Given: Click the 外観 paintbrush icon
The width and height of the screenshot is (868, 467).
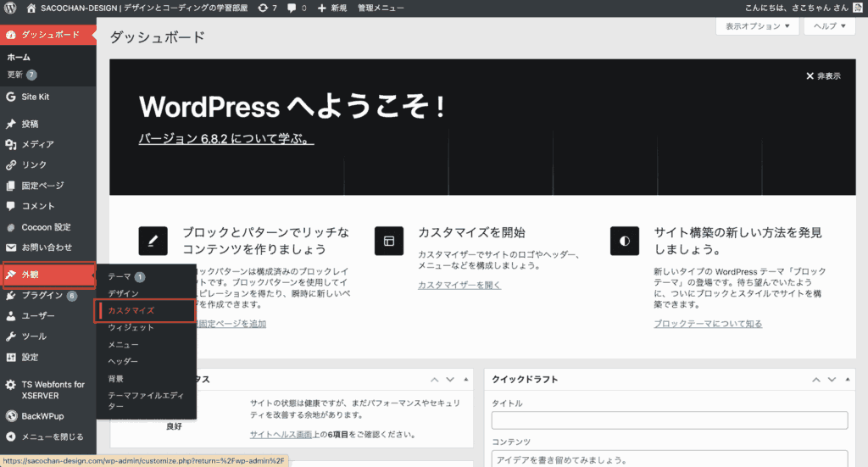Looking at the screenshot, I should pyautogui.click(x=10, y=275).
